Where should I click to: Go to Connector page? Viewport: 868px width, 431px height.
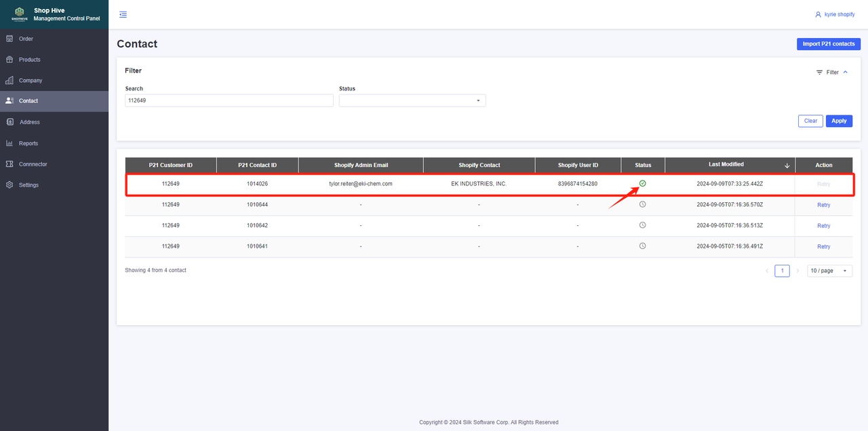[54, 164]
